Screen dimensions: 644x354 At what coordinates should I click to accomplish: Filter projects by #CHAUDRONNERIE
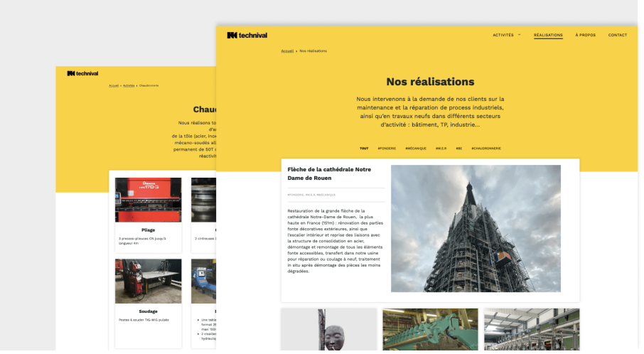point(486,149)
